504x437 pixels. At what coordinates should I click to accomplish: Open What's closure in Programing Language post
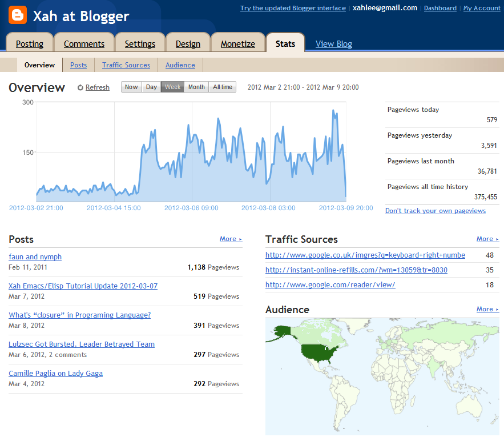pyautogui.click(x=80, y=315)
